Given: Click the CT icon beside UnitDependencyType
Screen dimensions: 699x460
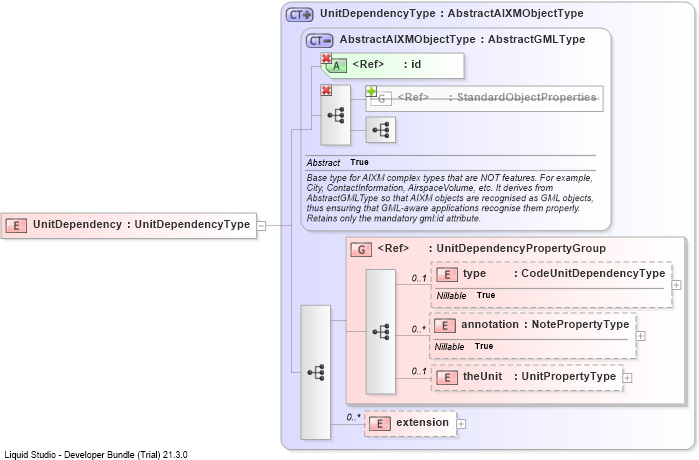Looking at the screenshot, I should (300, 15).
